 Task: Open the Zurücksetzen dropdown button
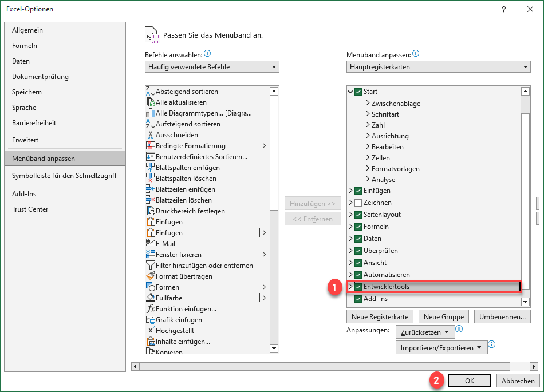(425, 332)
